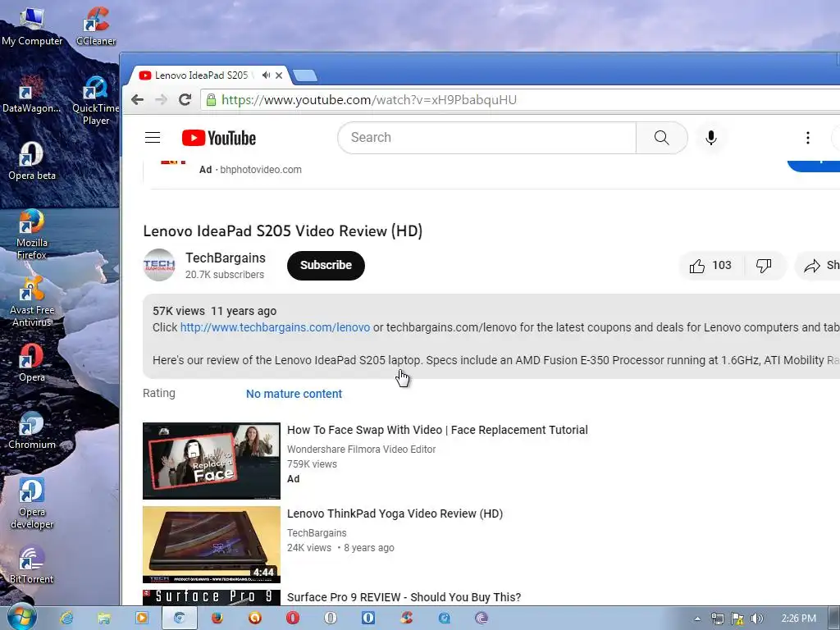The image size is (840, 630).
Task: Launch BitTorrent from the taskbar
Action: tap(482, 619)
